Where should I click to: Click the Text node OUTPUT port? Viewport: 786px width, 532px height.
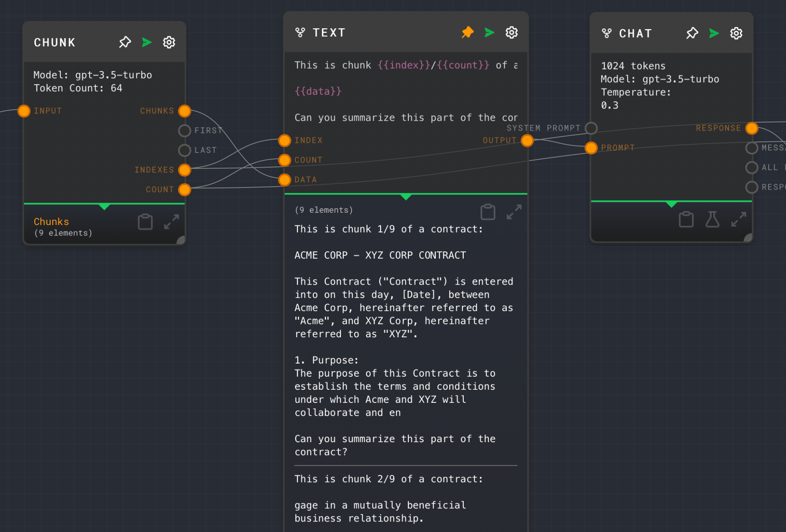tap(527, 141)
